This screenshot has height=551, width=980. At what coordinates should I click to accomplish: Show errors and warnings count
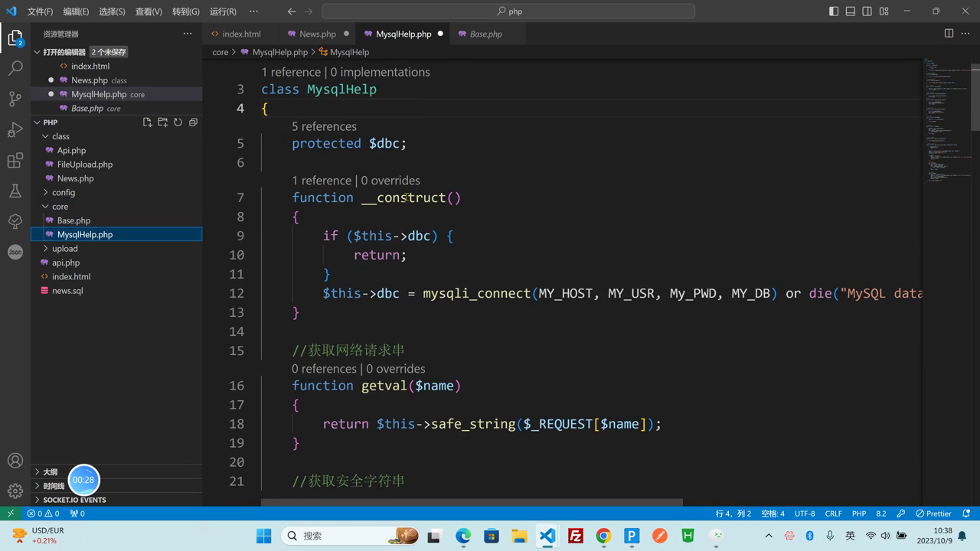43,514
